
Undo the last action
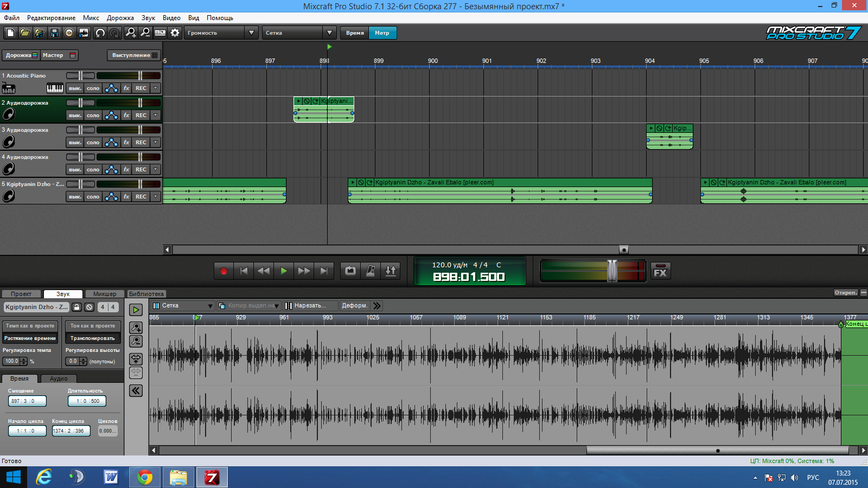tap(100, 33)
